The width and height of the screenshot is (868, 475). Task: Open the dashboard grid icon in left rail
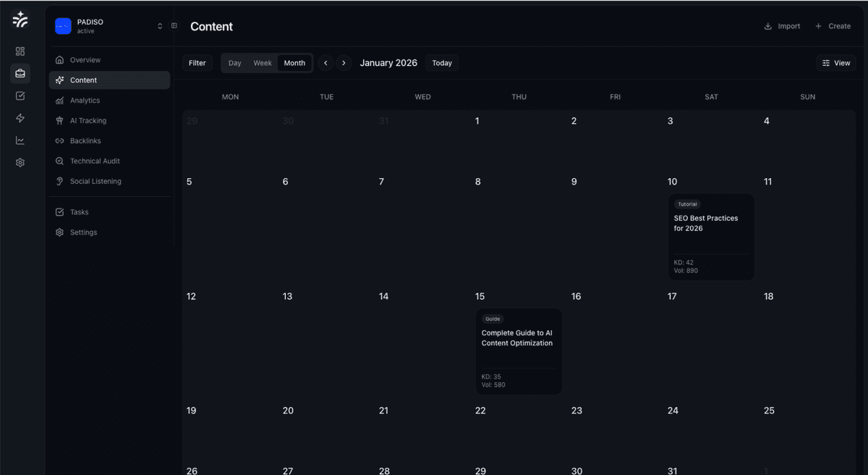pyautogui.click(x=20, y=51)
